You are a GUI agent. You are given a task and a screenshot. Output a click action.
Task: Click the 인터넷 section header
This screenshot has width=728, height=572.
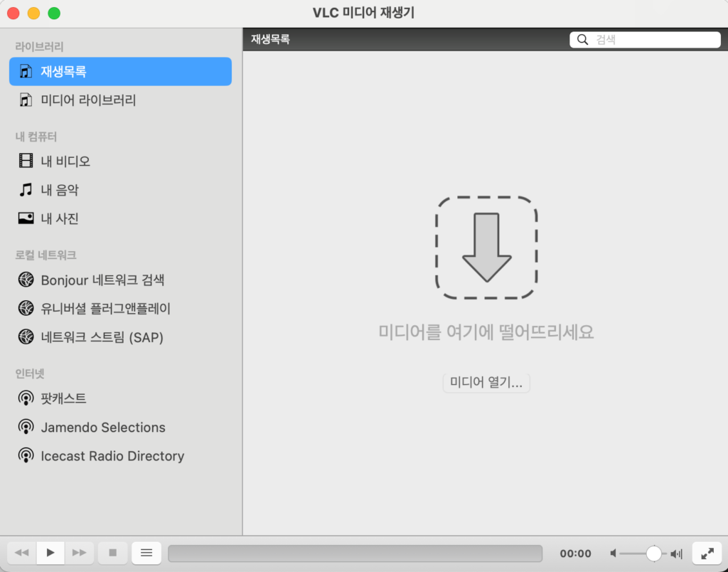point(30,373)
